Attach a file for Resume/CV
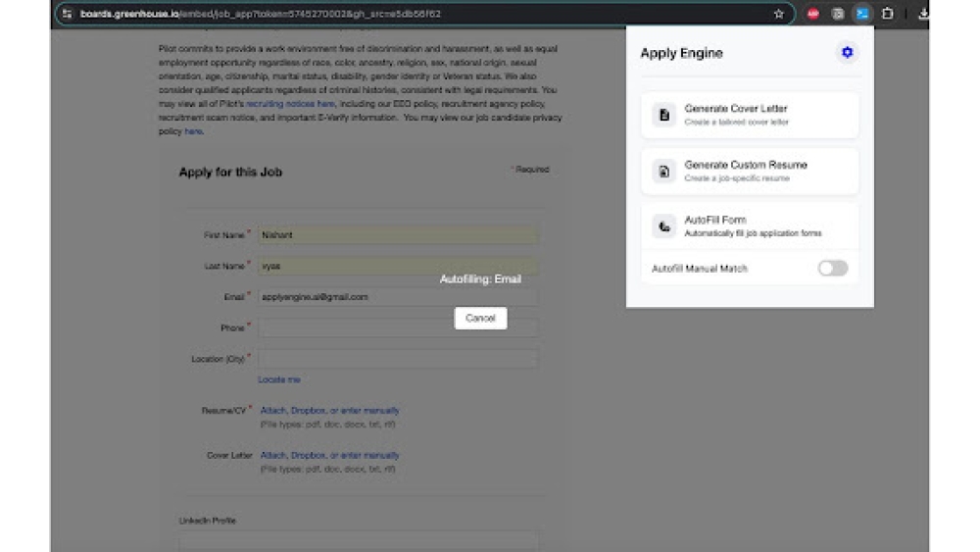This screenshot has width=980, height=552. 272,411
